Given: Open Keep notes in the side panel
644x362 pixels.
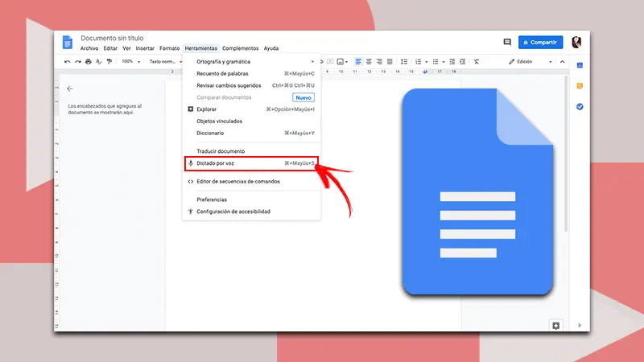Looking at the screenshot, I should (580, 86).
